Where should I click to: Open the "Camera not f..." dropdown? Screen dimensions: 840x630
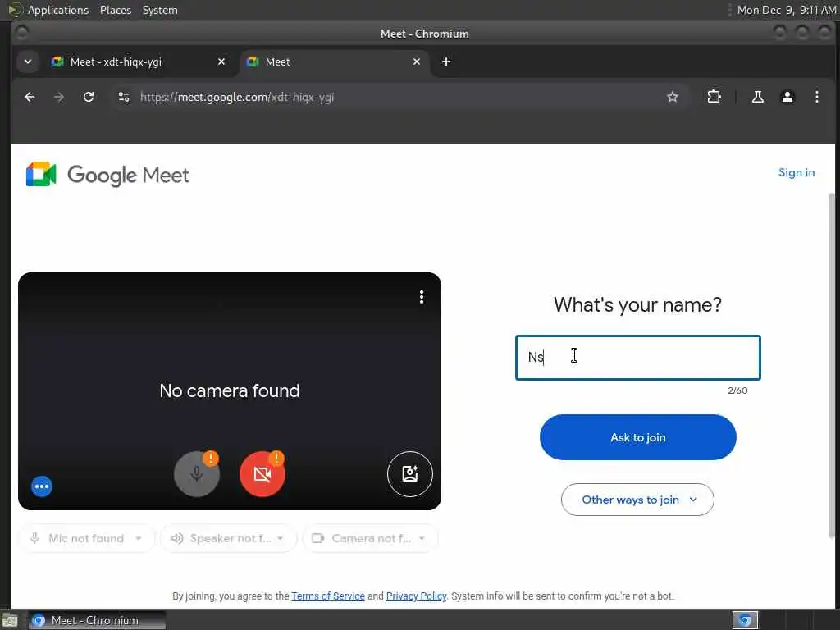(x=370, y=538)
